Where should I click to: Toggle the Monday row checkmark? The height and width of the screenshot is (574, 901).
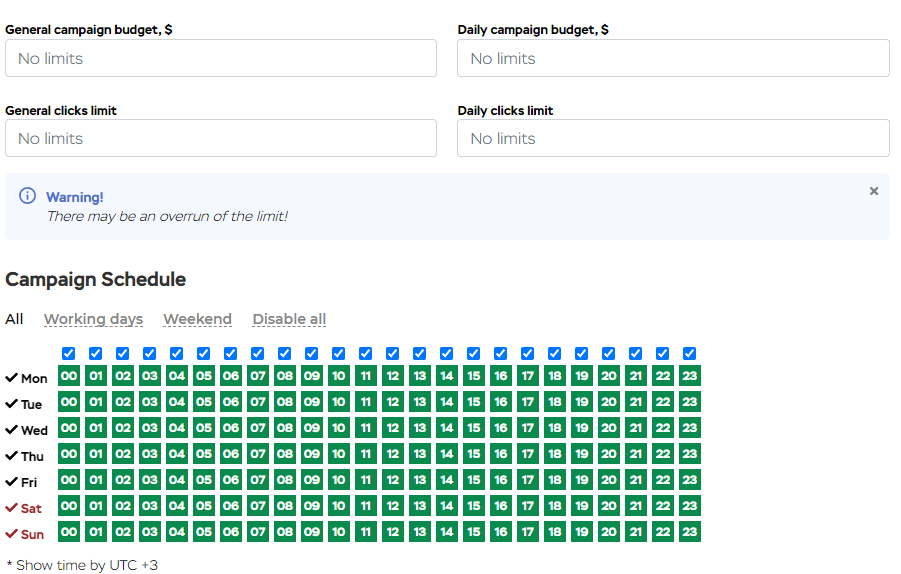[12, 378]
